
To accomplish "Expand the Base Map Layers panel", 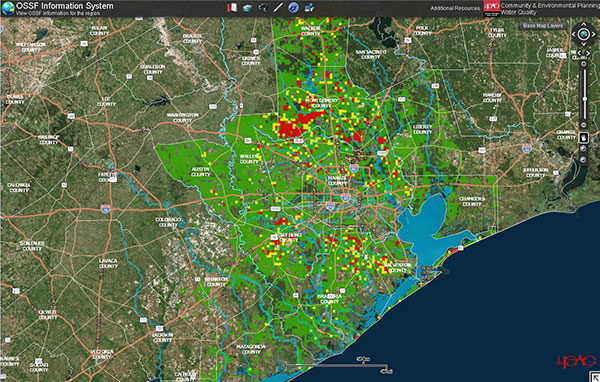I will click(x=543, y=26).
